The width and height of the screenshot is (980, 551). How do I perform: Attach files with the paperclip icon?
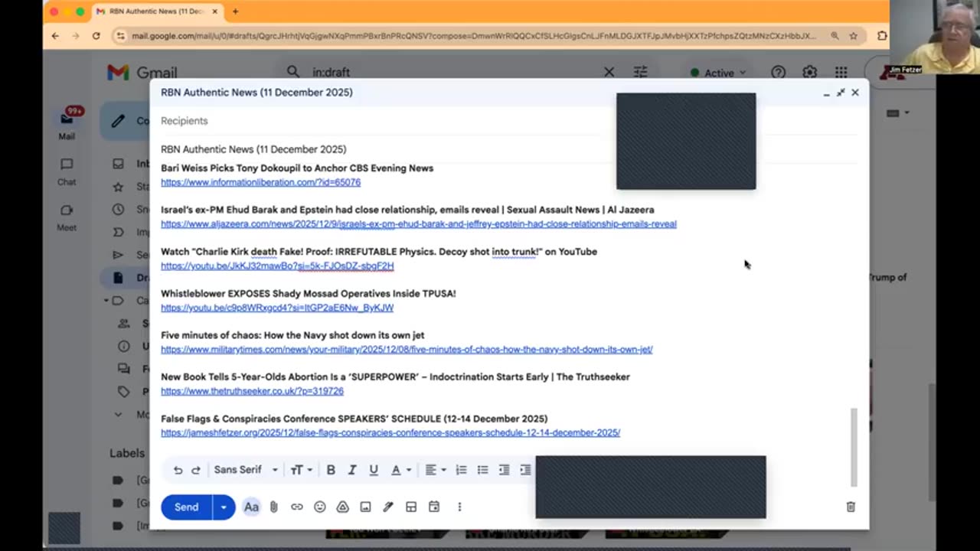point(273,507)
